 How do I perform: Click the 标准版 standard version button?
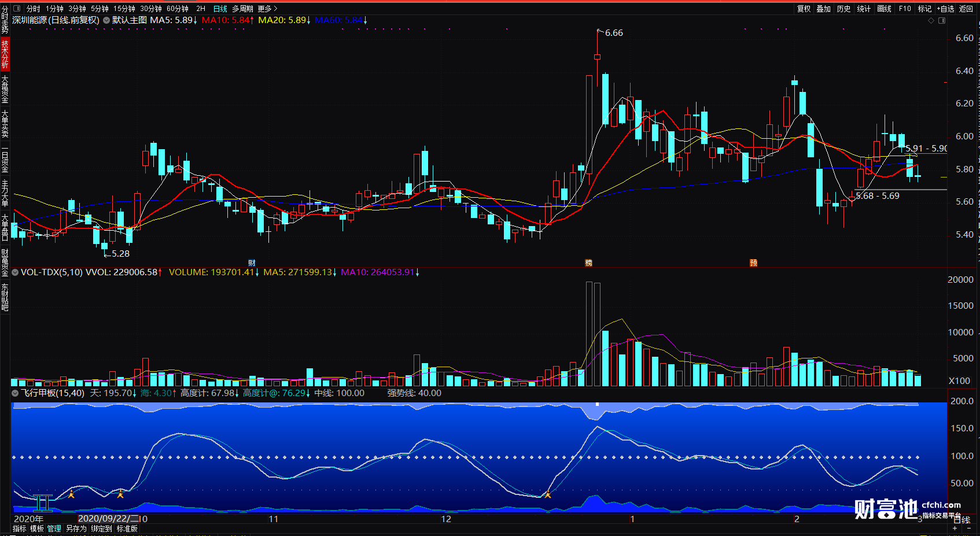[127, 528]
